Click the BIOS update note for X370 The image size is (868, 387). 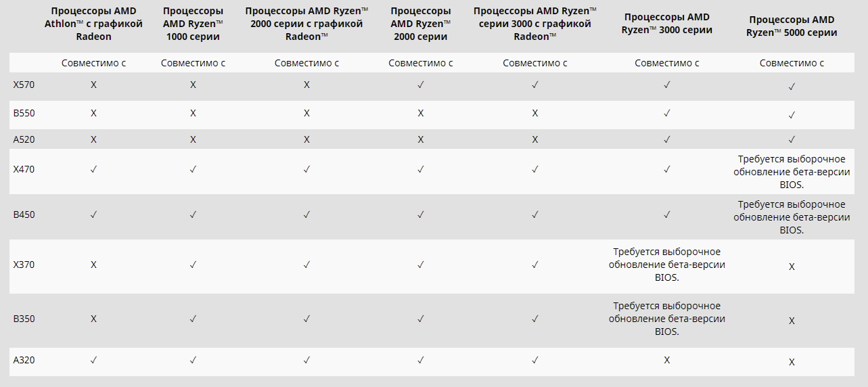(666, 265)
